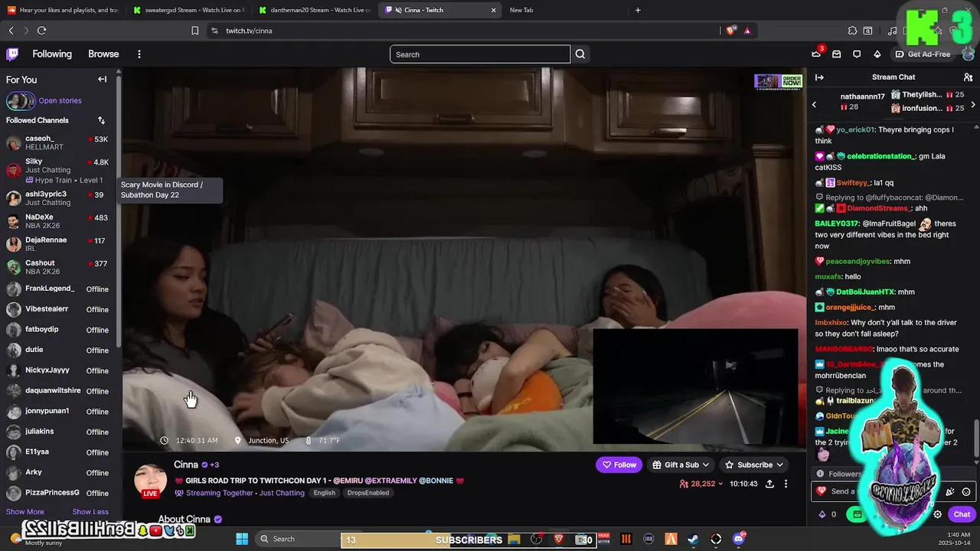Sort followed channels with arrows icon
The width and height of the screenshot is (980, 551).
(101, 120)
